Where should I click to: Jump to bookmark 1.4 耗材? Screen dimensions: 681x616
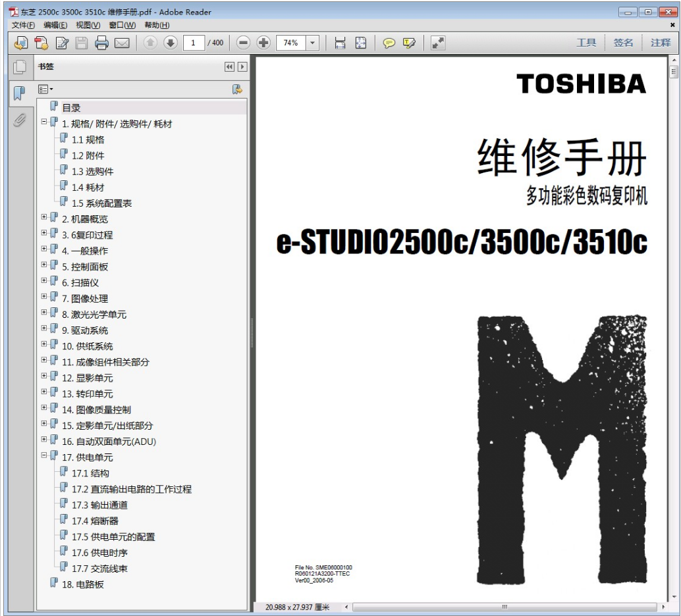pyautogui.click(x=88, y=188)
